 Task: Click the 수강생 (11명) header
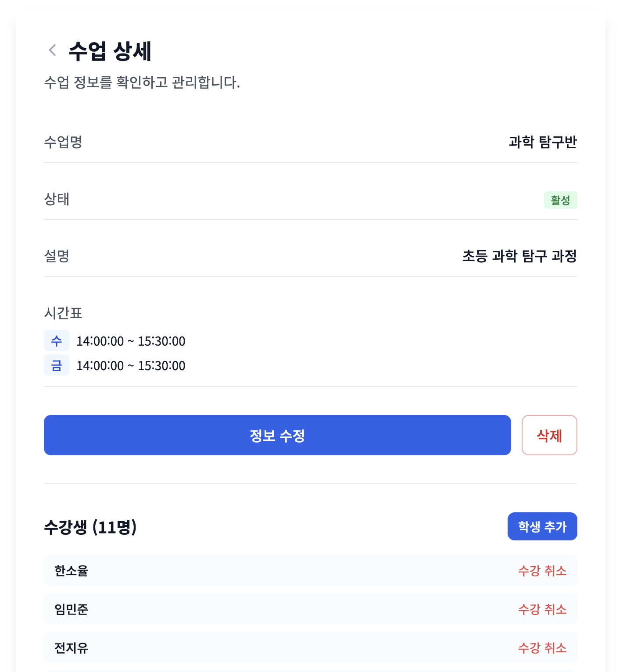point(90,527)
